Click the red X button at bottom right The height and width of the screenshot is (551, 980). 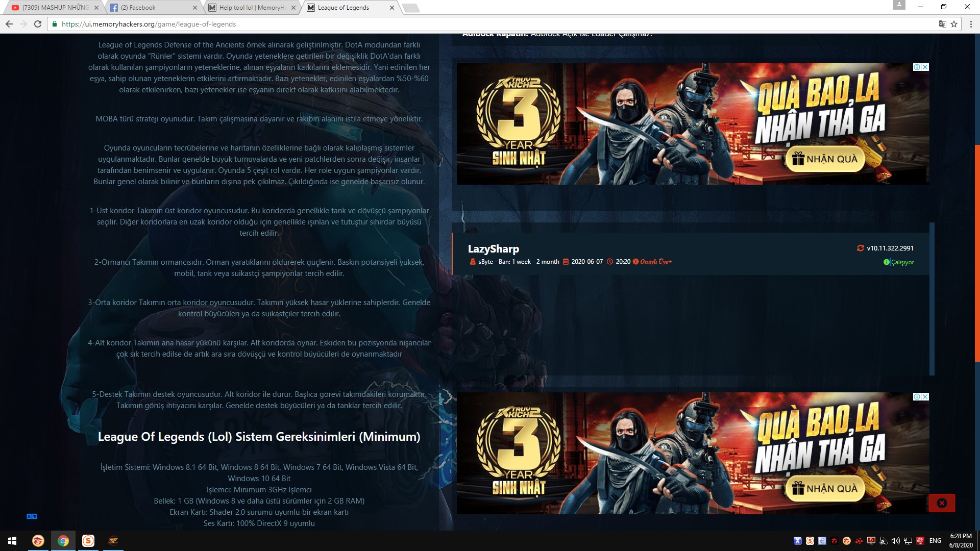coord(942,503)
